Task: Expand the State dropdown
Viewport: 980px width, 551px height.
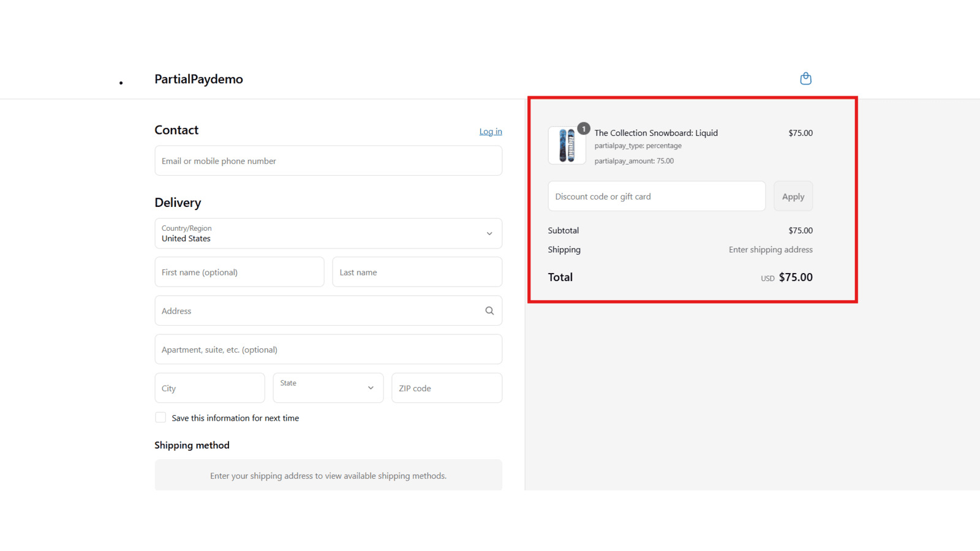Action: pyautogui.click(x=328, y=388)
